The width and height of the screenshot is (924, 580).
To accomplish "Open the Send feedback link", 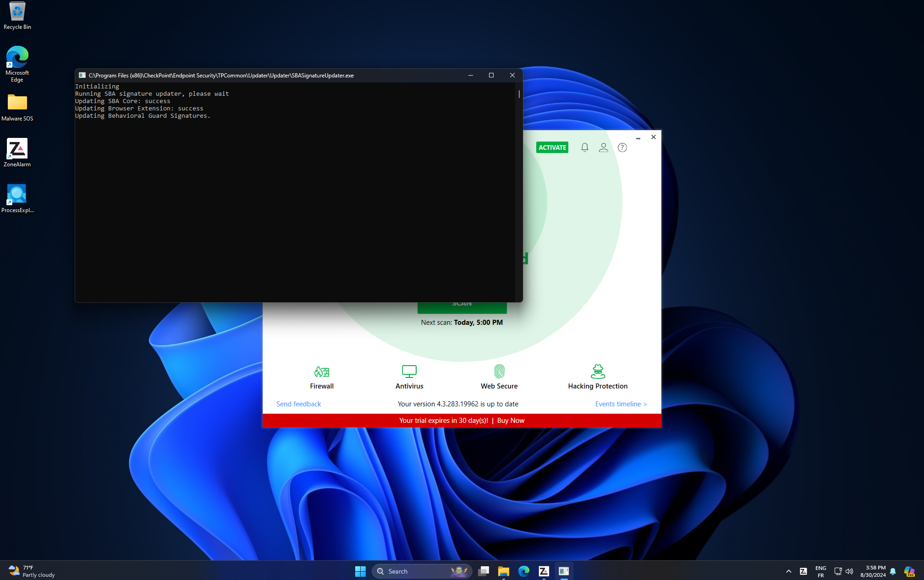I will click(298, 404).
